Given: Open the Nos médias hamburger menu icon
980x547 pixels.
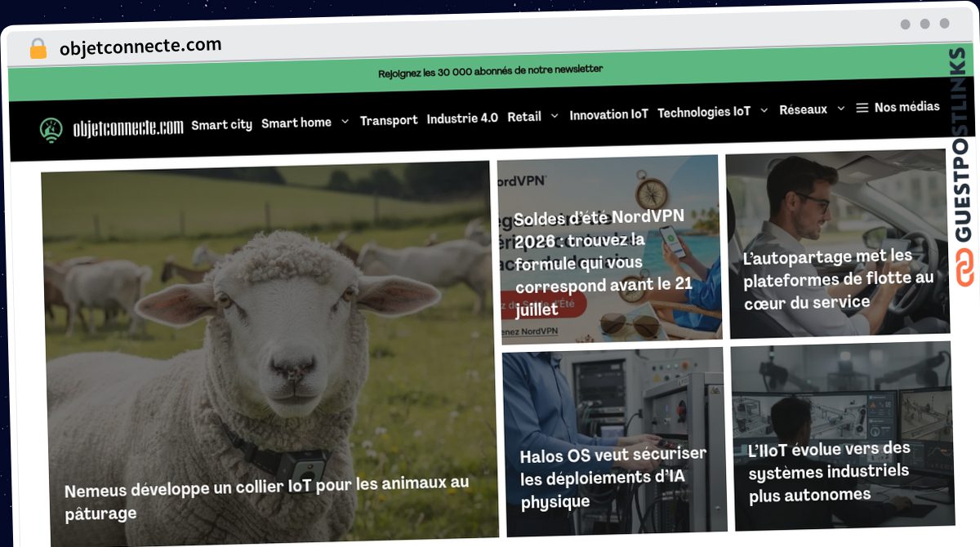Looking at the screenshot, I should coord(862,108).
